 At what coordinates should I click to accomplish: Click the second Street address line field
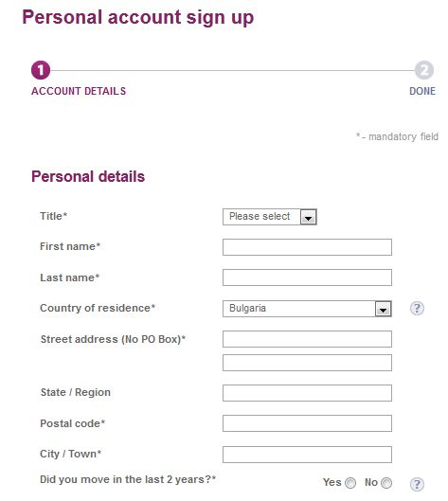coord(307,363)
